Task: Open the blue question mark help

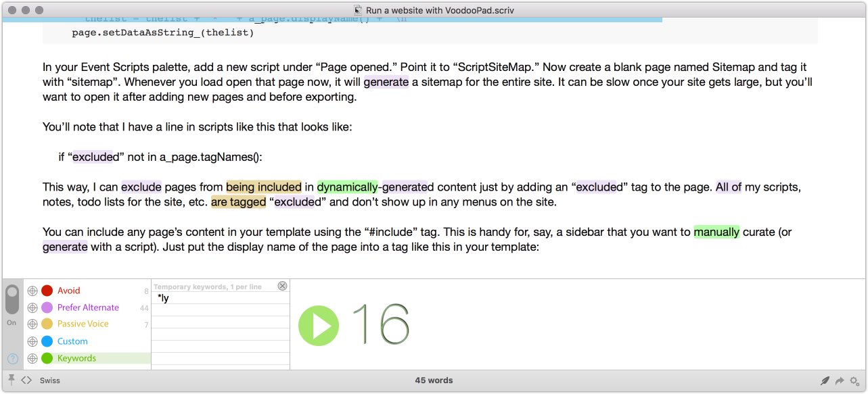Action: point(13,359)
